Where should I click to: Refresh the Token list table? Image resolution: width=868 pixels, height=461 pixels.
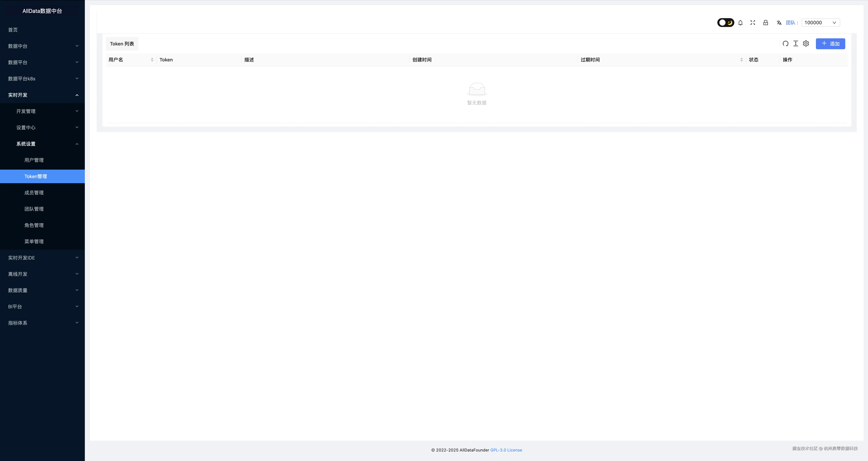click(785, 44)
